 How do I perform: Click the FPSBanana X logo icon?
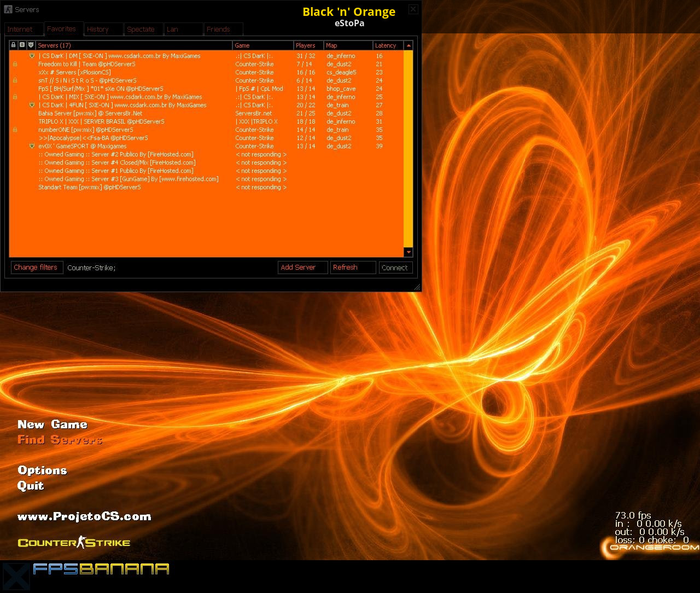point(15,576)
